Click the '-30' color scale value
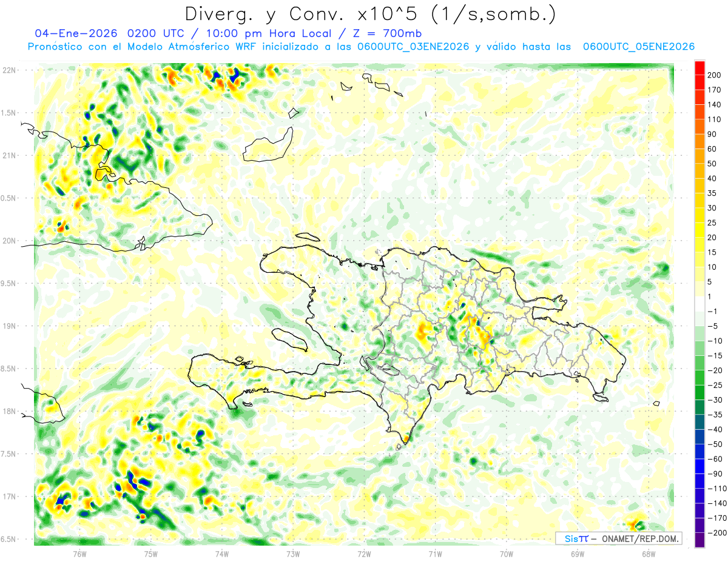 coord(715,400)
